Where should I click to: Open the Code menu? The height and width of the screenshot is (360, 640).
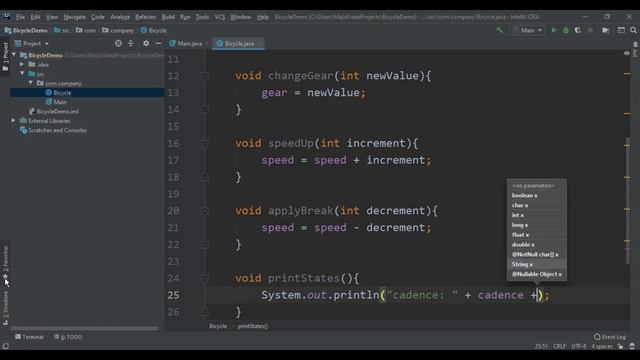98,17
